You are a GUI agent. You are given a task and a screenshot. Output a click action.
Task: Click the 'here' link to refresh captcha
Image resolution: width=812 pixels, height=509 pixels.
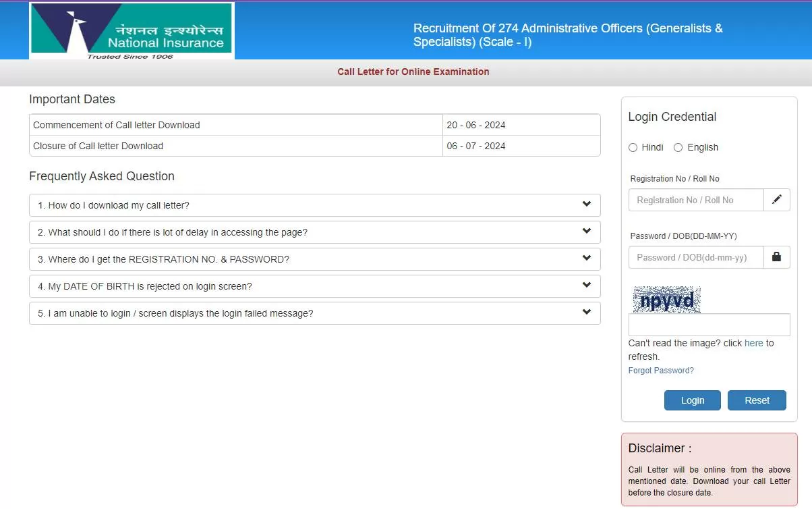pos(753,343)
